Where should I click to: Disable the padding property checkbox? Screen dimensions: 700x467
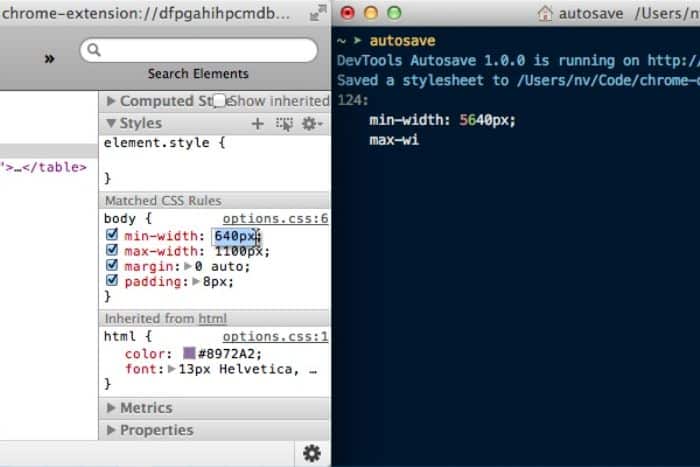click(112, 282)
